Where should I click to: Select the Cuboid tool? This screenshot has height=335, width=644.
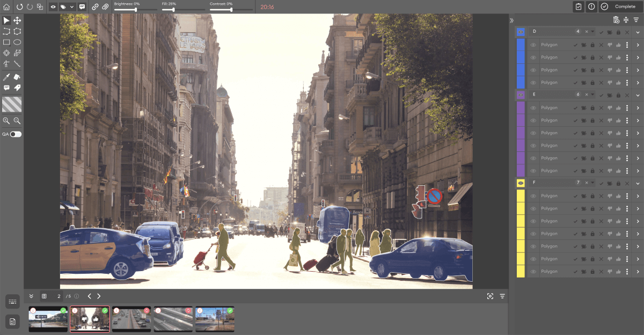coord(18,53)
